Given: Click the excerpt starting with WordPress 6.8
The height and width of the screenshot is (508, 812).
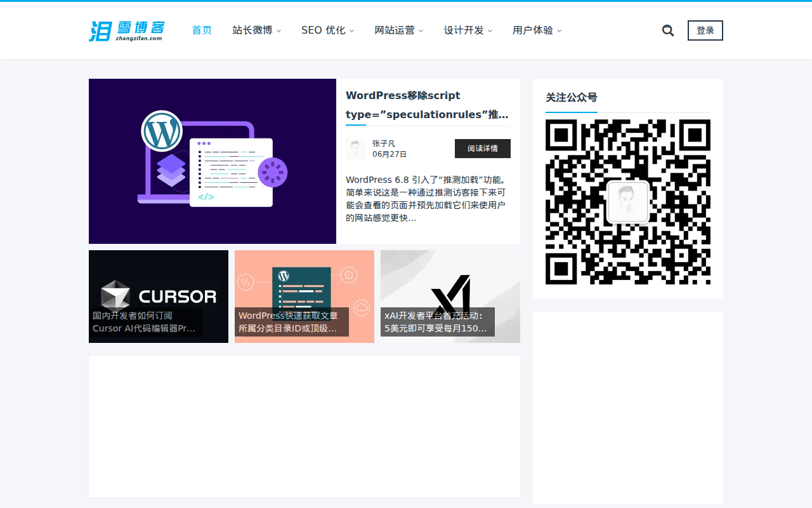Looking at the screenshot, I should pyautogui.click(x=426, y=199).
